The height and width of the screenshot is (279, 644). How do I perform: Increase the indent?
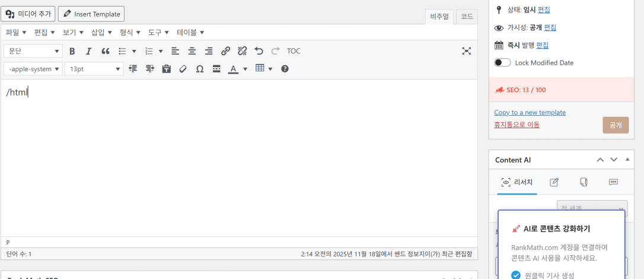[150, 69]
